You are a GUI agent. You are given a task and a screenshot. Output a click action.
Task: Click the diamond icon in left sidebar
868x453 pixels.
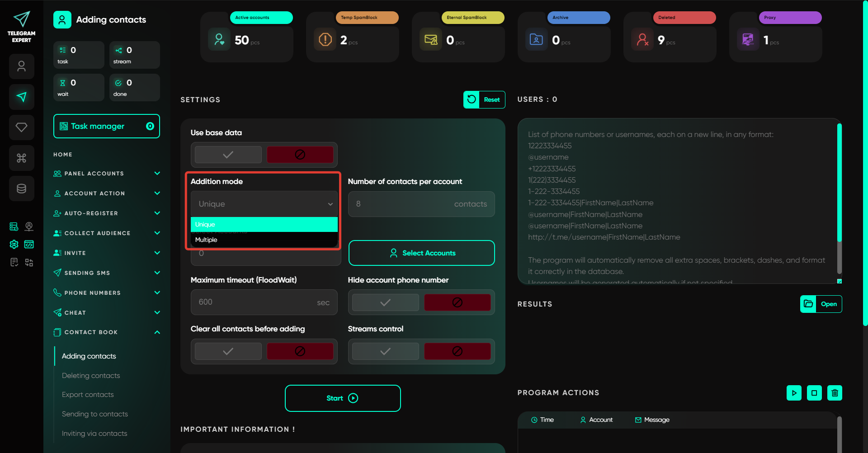click(x=21, y=127)
